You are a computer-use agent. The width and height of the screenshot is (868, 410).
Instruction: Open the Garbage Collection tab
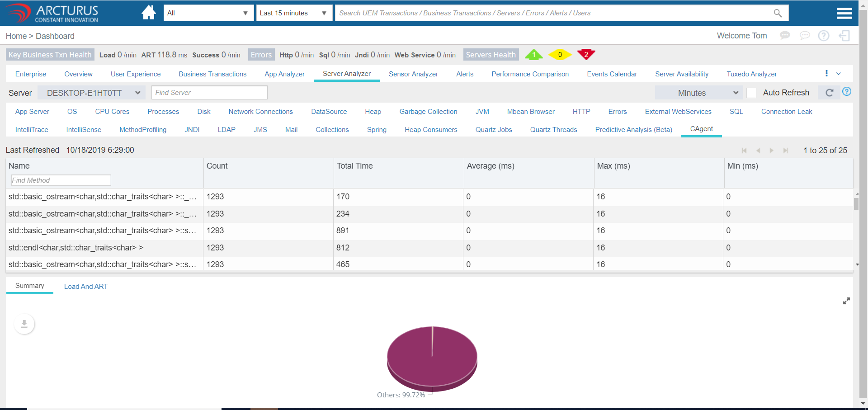(428, 112)
